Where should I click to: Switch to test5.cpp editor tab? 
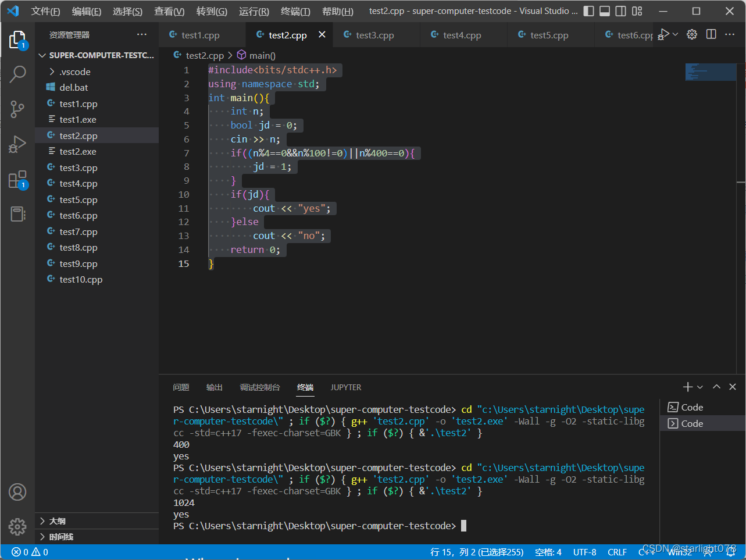551,35
